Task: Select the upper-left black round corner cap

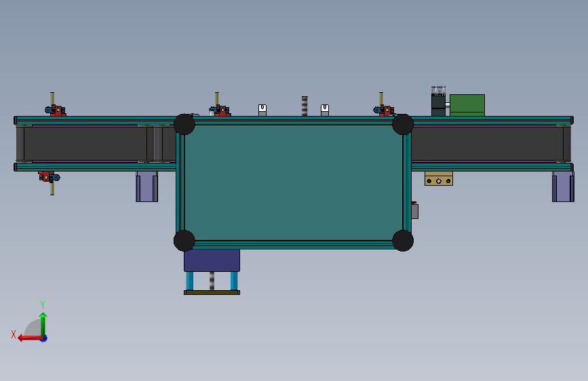Action: pyautogui.click(x=184, y=124)
